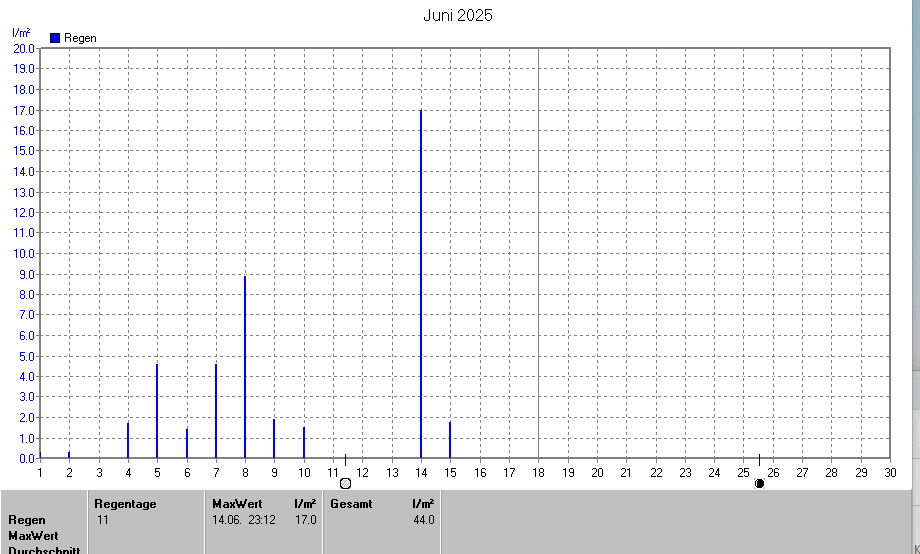Click the rain bar on day 10

click(304, 442)
